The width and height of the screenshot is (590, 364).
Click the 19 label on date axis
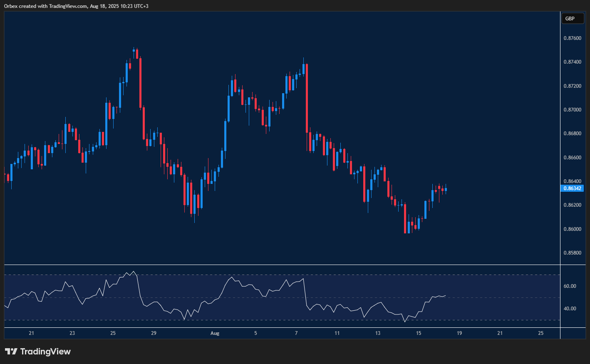coord(459,333)
